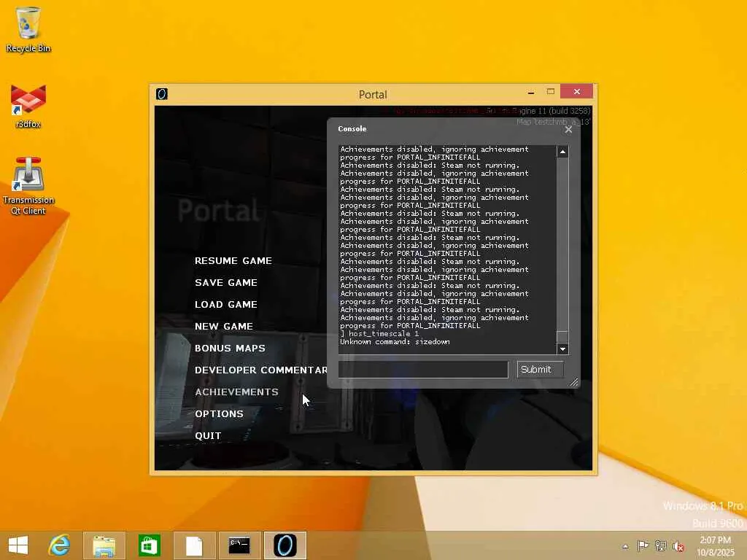Select the Portal game taskbar icon

(x=285, y=545)
